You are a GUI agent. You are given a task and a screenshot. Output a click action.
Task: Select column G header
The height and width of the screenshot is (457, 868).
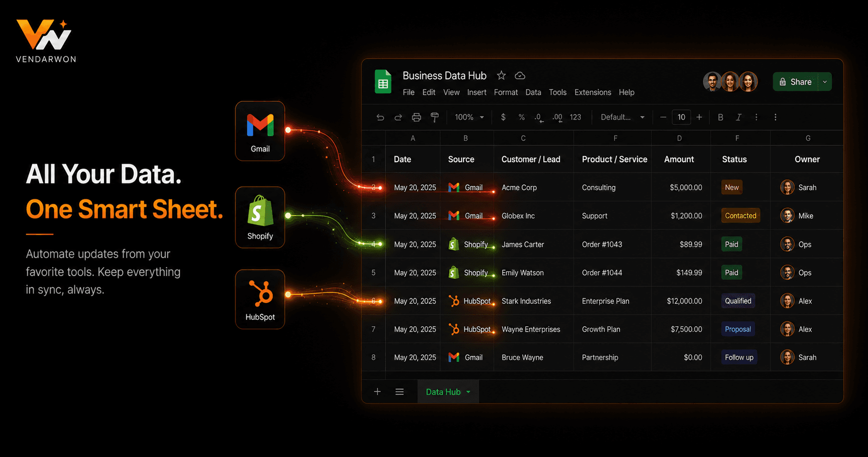pyautogui.click(x=807, y=138)
